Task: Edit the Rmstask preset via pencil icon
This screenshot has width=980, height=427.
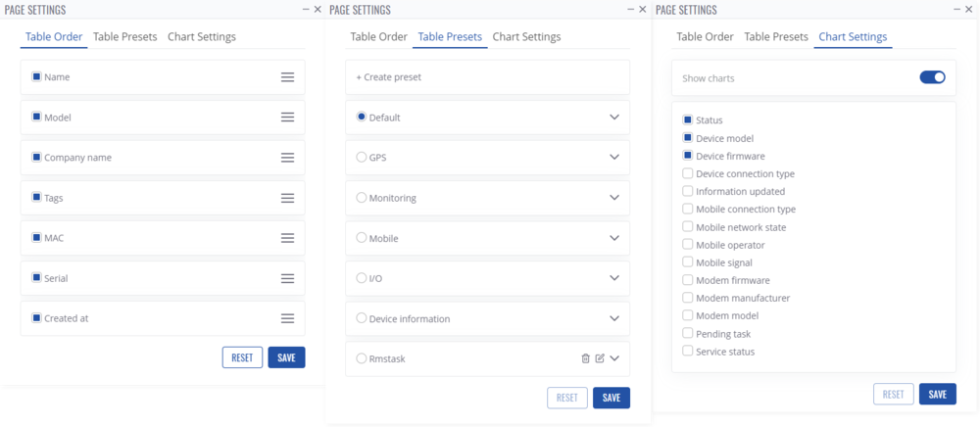Action: [x=600, y=358]
